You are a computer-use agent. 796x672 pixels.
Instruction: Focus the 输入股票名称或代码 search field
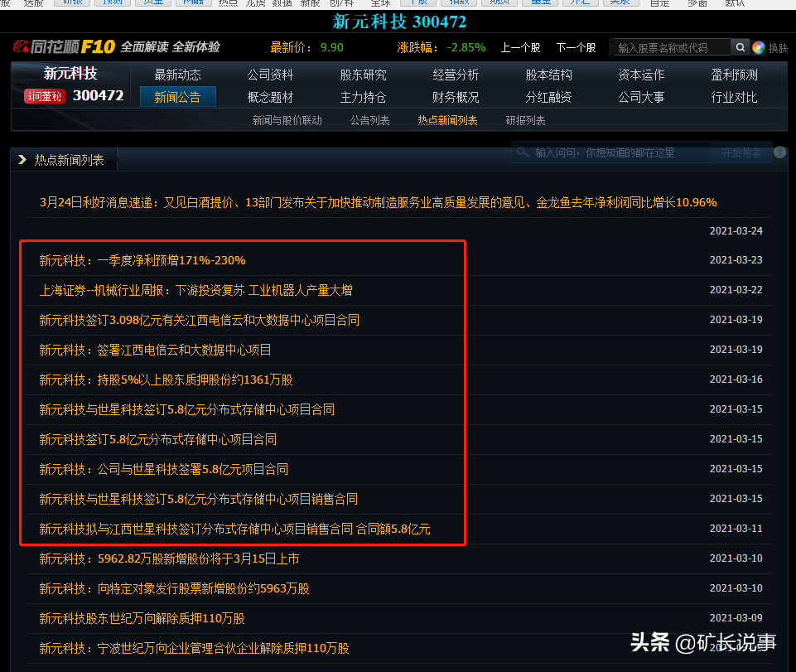point(672,48)
